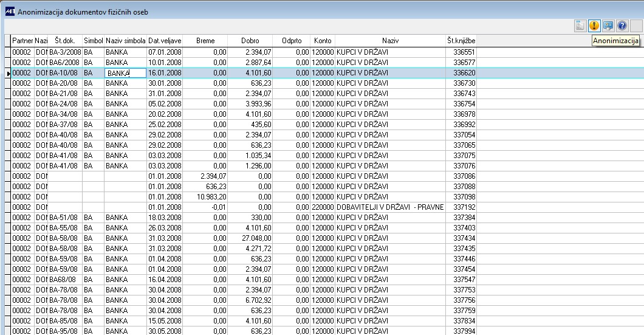Screen dimensions: 644x335
Task: Click the current row arrow indicator
Action: (9, 73)
